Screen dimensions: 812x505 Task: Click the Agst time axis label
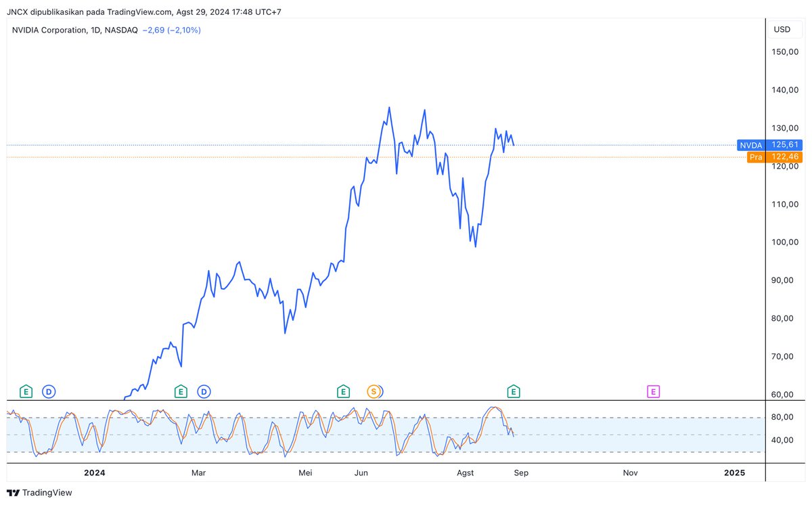[x=466, y=473]
